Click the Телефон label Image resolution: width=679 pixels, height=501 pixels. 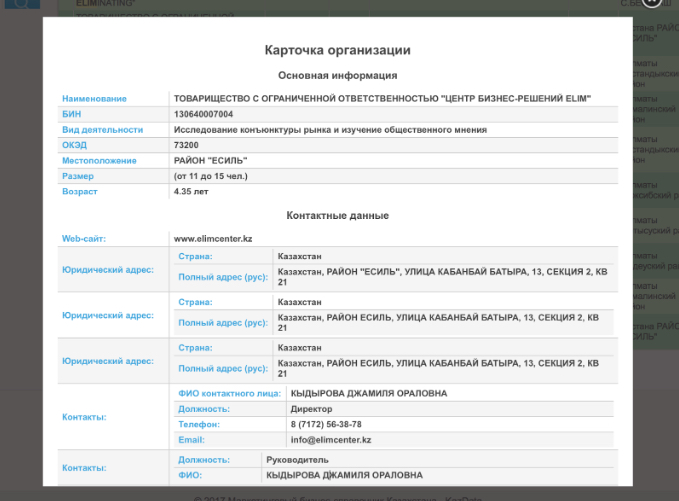point(199,424)
